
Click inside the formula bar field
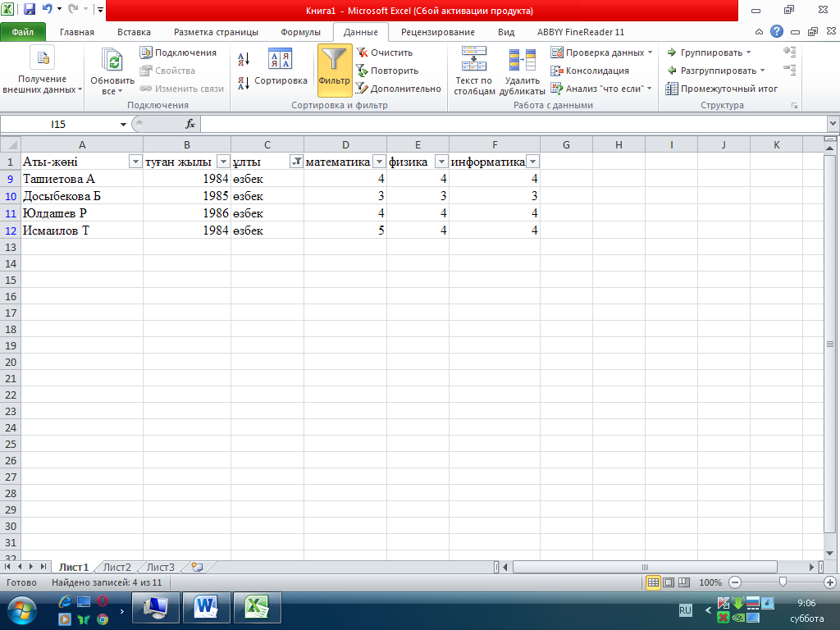point(514,125)
